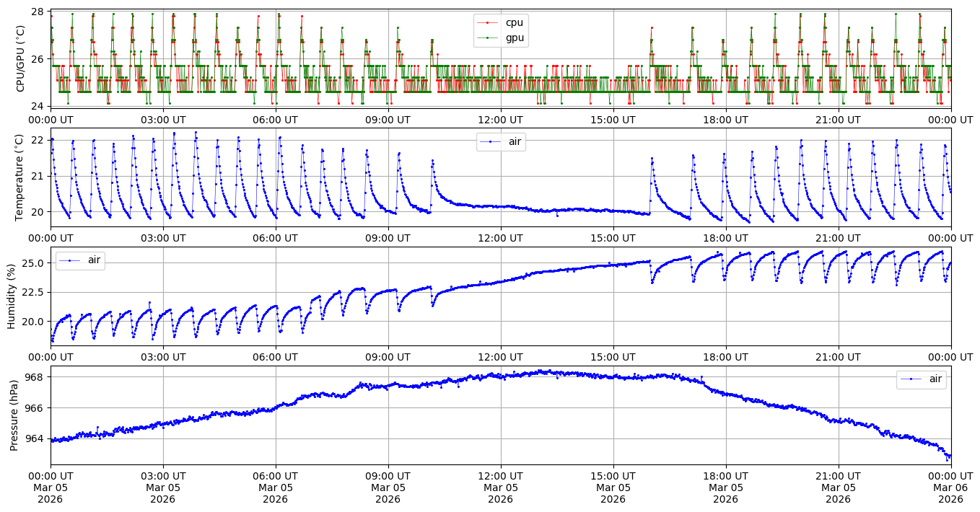Click "18:00 UT" tick below the Humidity plot
The image size is (980, 512).
725,356
